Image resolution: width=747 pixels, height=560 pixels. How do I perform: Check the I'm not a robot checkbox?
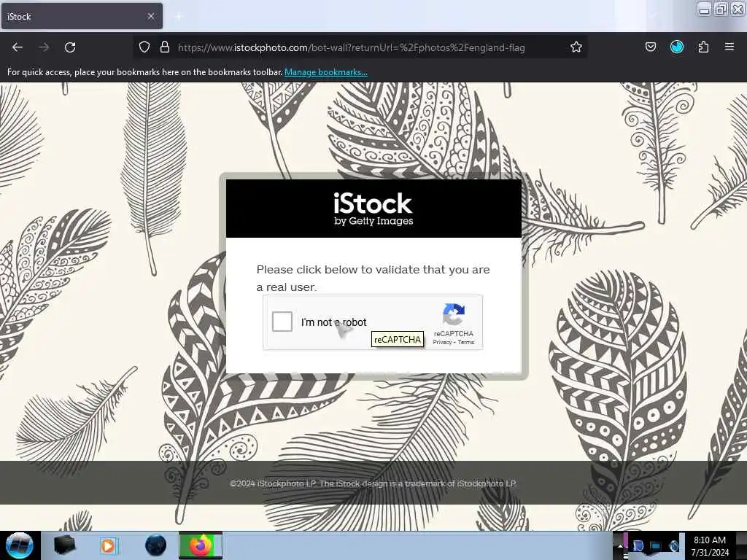[282, 322]
